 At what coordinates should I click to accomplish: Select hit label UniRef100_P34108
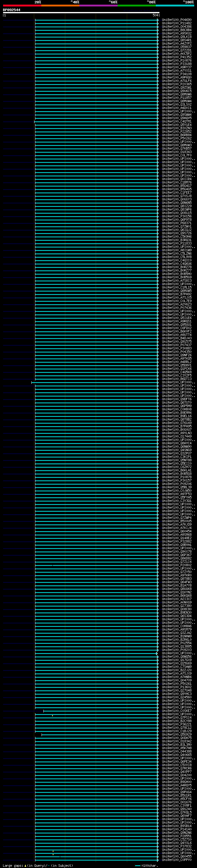tap(177, 74)
